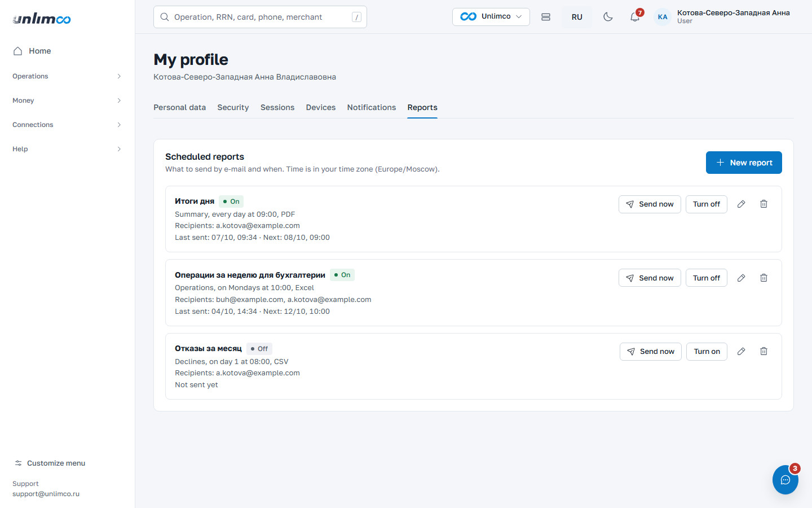Image resolution: width=812 pixels, height=508 pixels.
Task: Send the Итоги дня report now
Action: click(x=650, y=204)
